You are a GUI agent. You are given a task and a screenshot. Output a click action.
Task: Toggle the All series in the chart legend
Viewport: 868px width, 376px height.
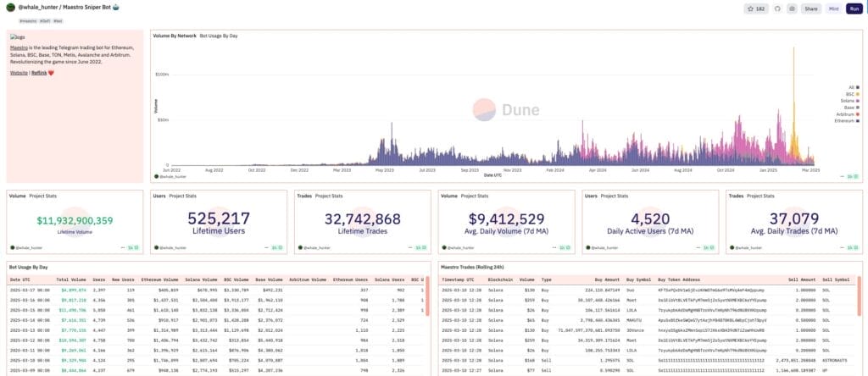pyautogui.click(x=853, y=87)
